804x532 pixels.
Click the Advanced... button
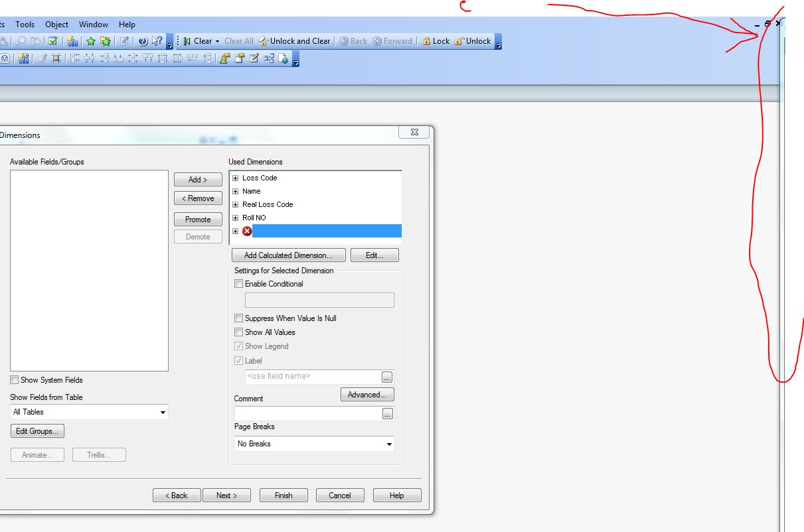click(367, 395)
